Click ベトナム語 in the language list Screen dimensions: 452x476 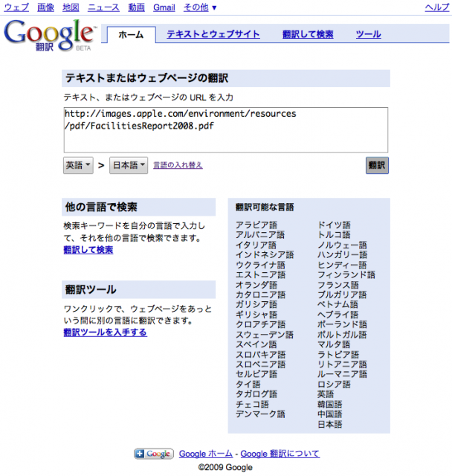[x=338, y=304]
